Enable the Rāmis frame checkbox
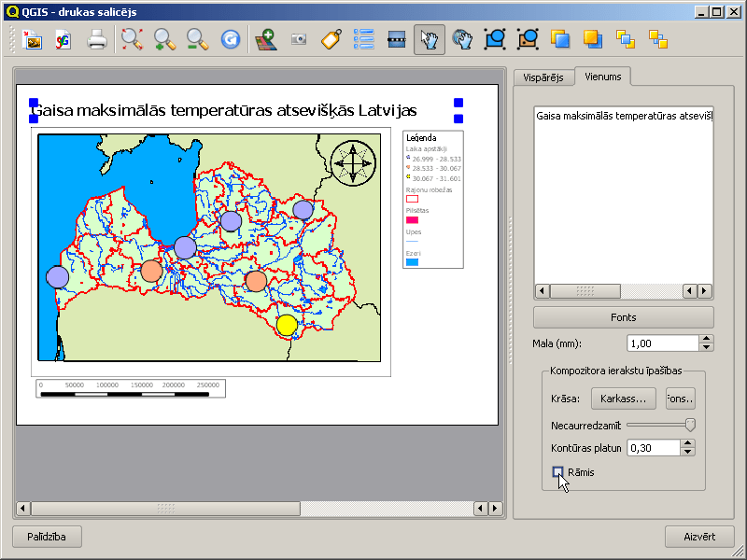This screenshot has height=560, width=747. point(557,472)
